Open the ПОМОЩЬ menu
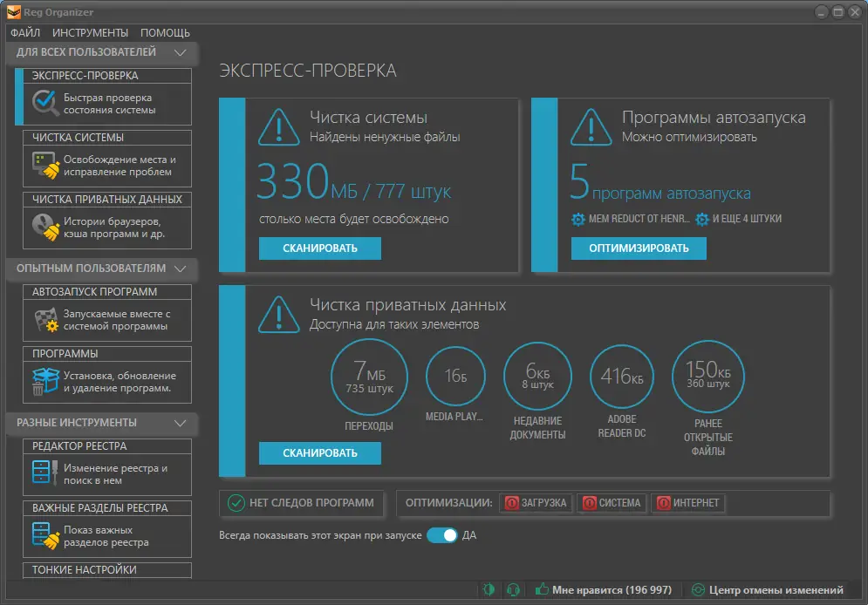Image resolution: width=868 pixels, height=605 pixels. tap(165, 32)
